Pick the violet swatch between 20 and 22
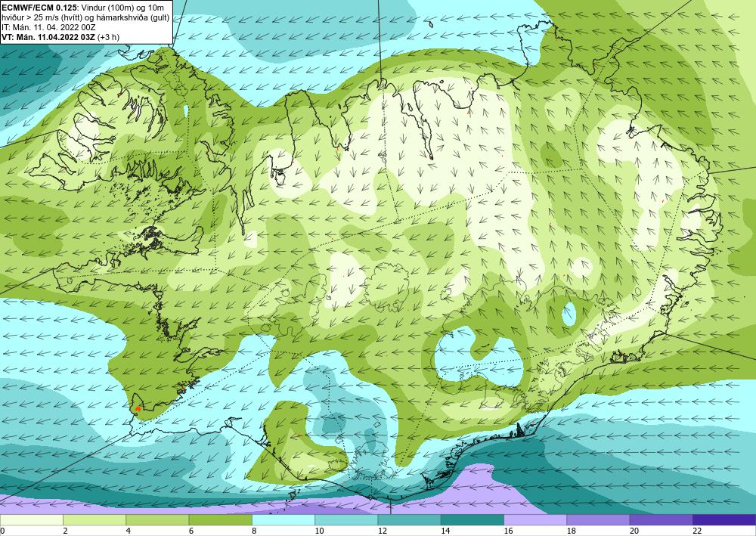Viewport: 756px width, 536px height. [x=661, y=519]
